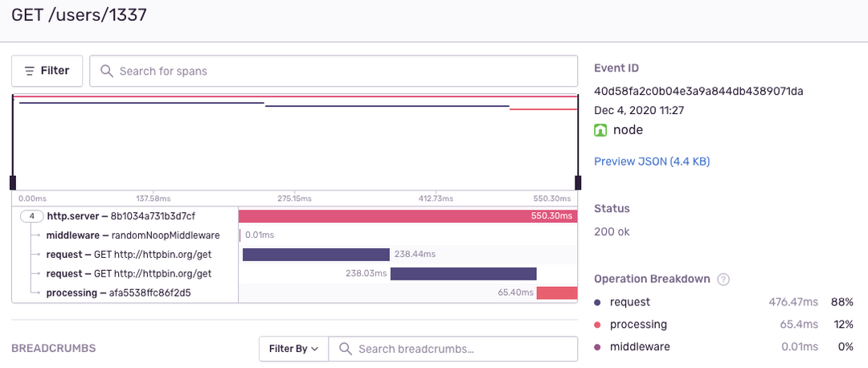Click the request operation color dot
The height and width of the screenshot is (368, 868).
[597, 302]
